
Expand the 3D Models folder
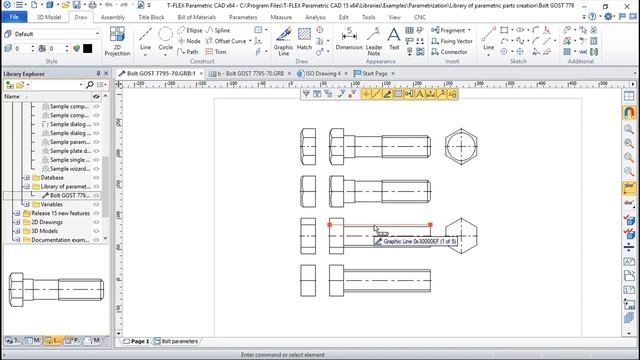(18, 231)
